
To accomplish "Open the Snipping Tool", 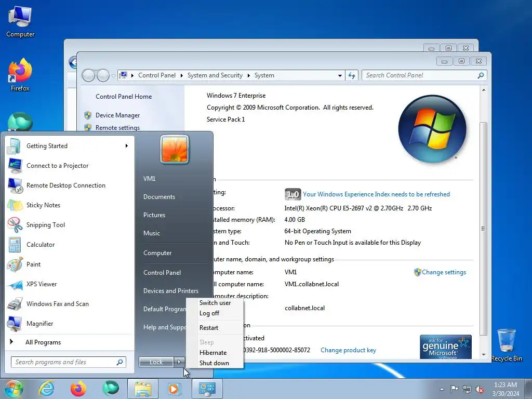I will click(x=70, y=224).
